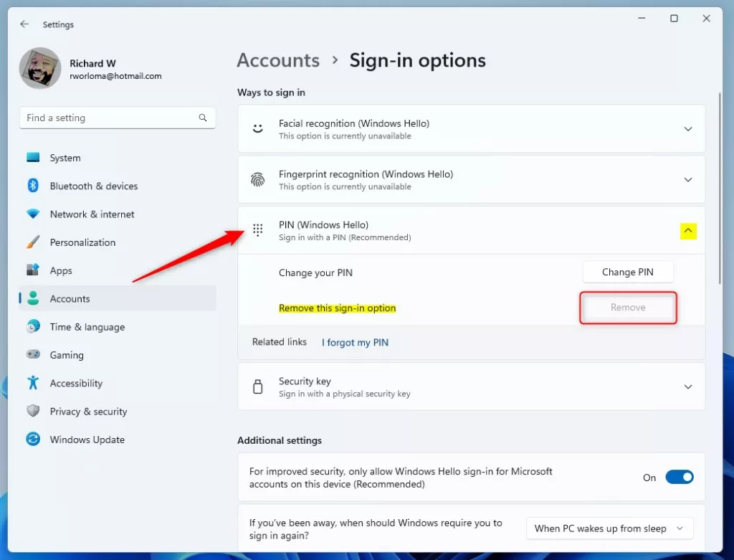Click Richard W's profile picture
Screen dimensions: 734x560
click(x=40, y=68)
